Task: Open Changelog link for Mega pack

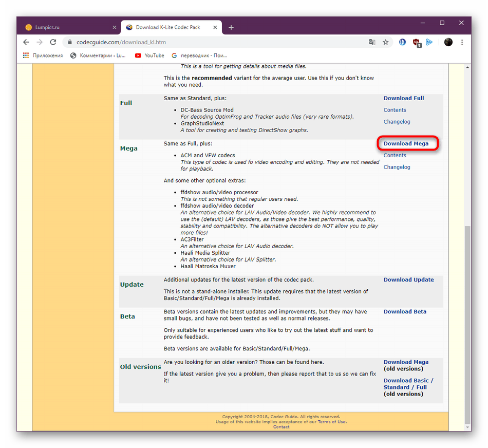Action: point(397,167)
